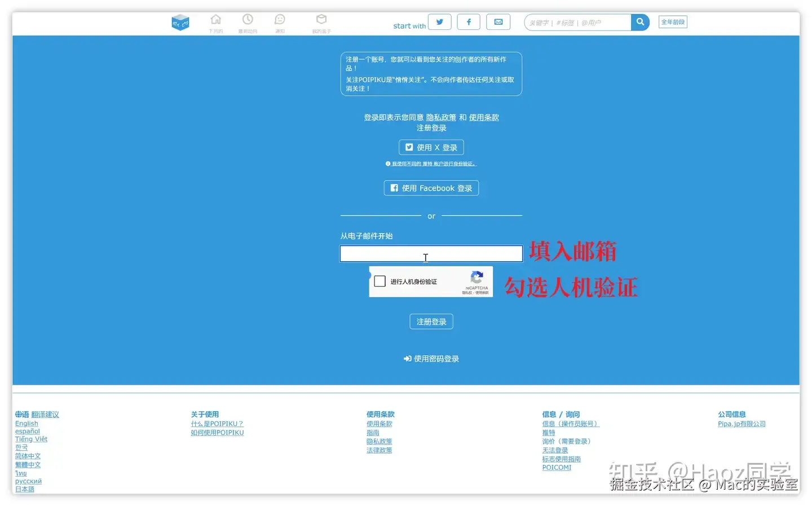The height and width of the screenshot is (506, 812).
Task: Switch language to English
Action: click(27, 424)
